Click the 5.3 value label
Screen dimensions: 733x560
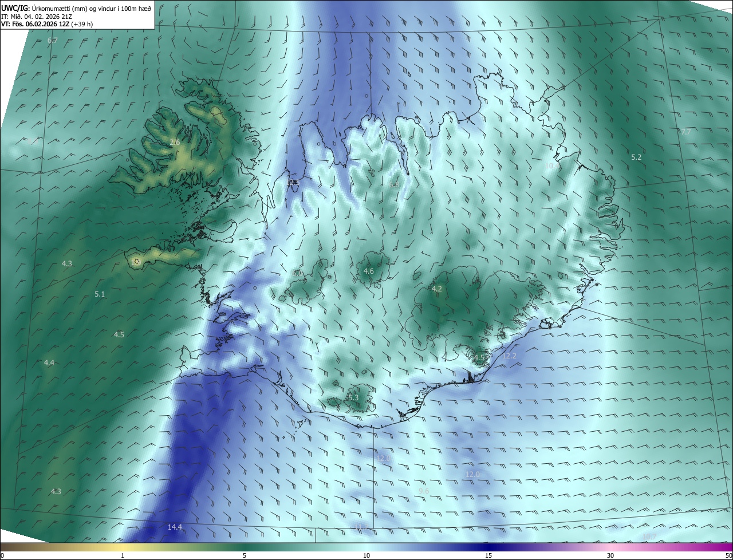[x=353, y=397]
